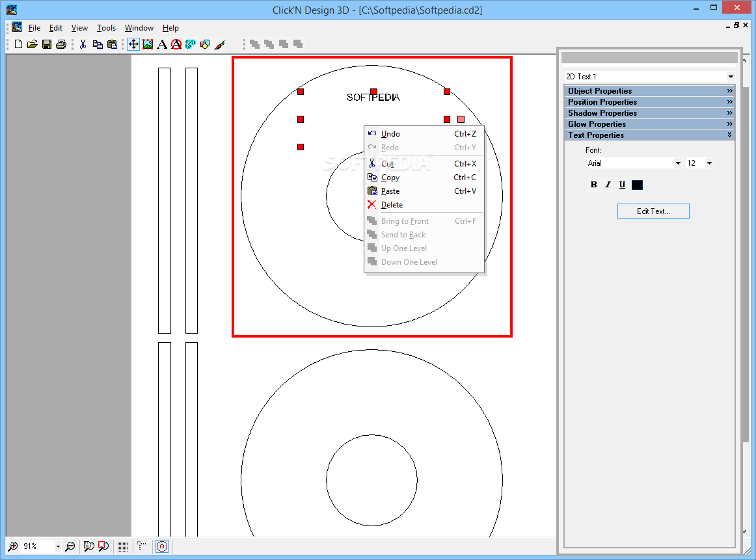
Task: Toggle underline text formatting
Action: tap(622, 185)
